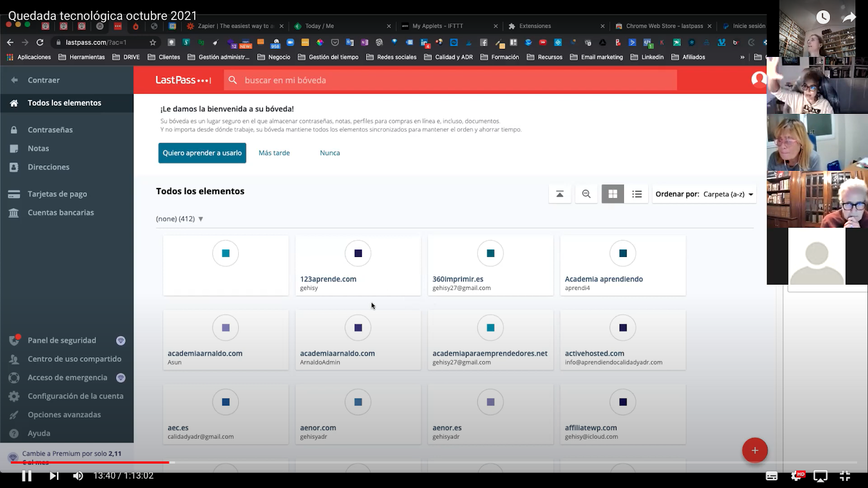Click the browser forward arrow

tap(25, 42)
